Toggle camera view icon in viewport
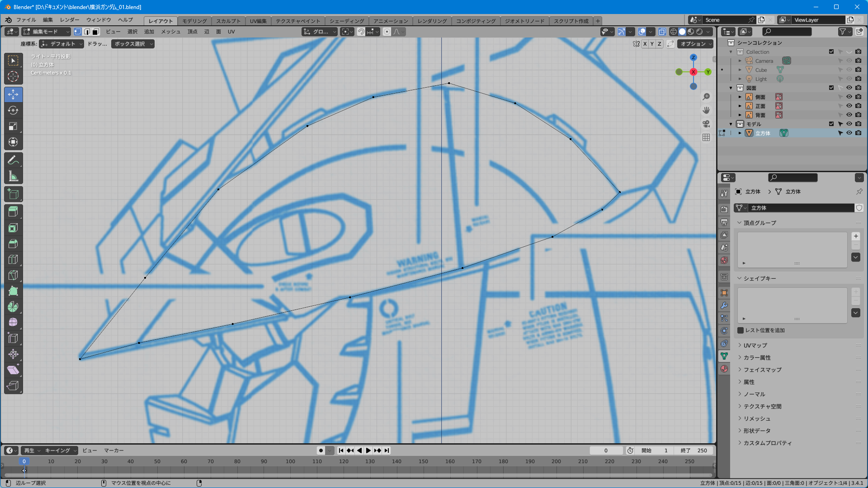The width and height of the screenshot is (868, 488). coord(706,123)
